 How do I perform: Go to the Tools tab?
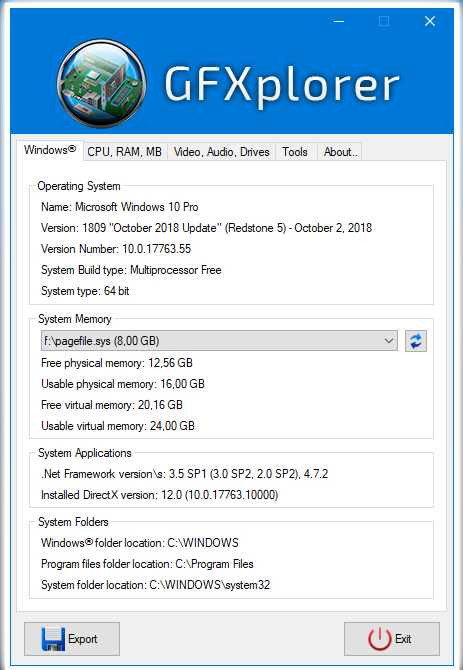coord(295,152)
